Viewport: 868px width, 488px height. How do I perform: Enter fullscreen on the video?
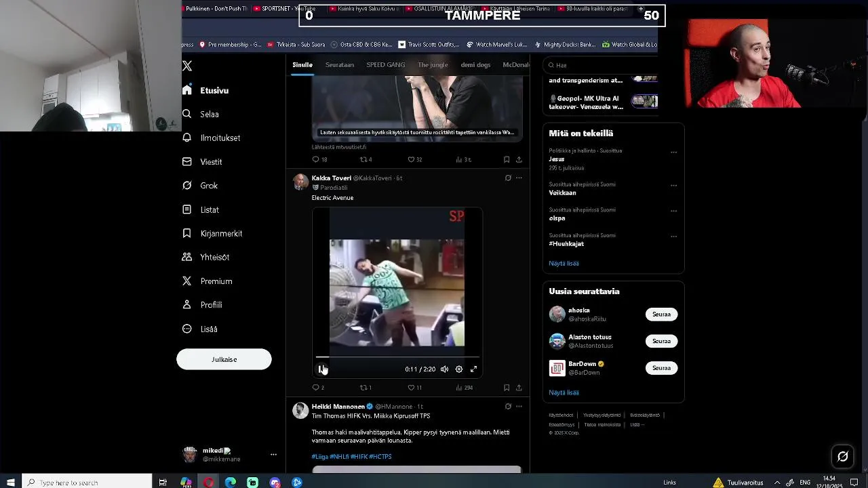point(474,369)
